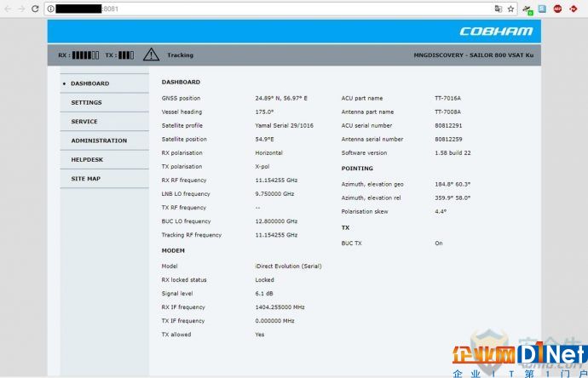This screenshot has width=588, height=378.
Task: Click the warning triangle status icon
Action: 151,54
